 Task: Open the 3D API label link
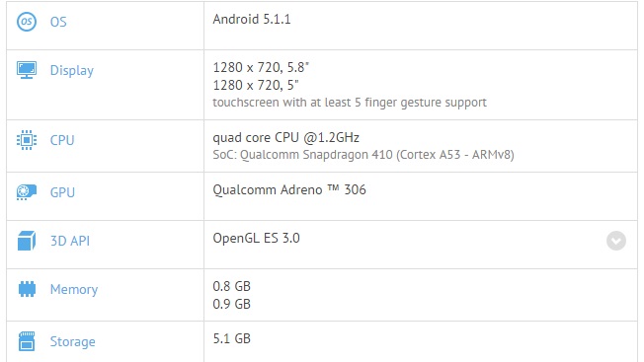(x=70, y=241)
